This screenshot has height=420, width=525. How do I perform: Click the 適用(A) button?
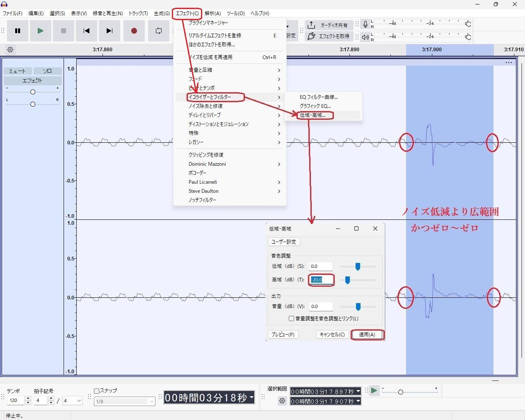pyautogui.click(x=367, y=334)
